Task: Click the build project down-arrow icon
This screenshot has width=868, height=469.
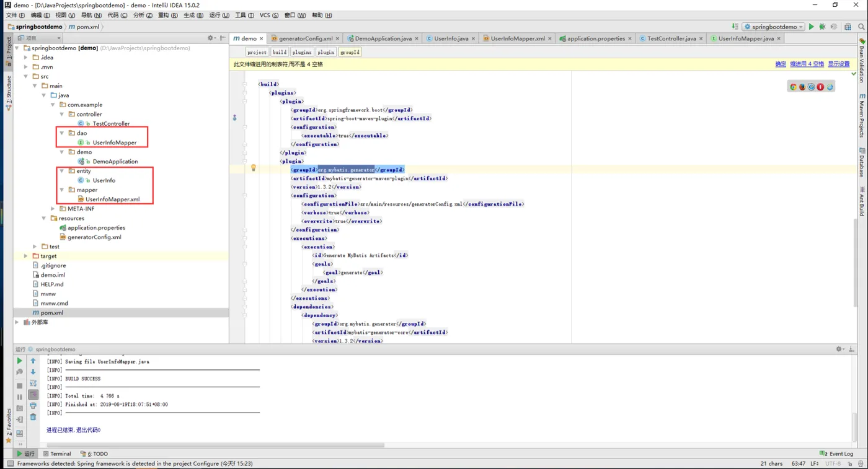Action: (735, 27)
